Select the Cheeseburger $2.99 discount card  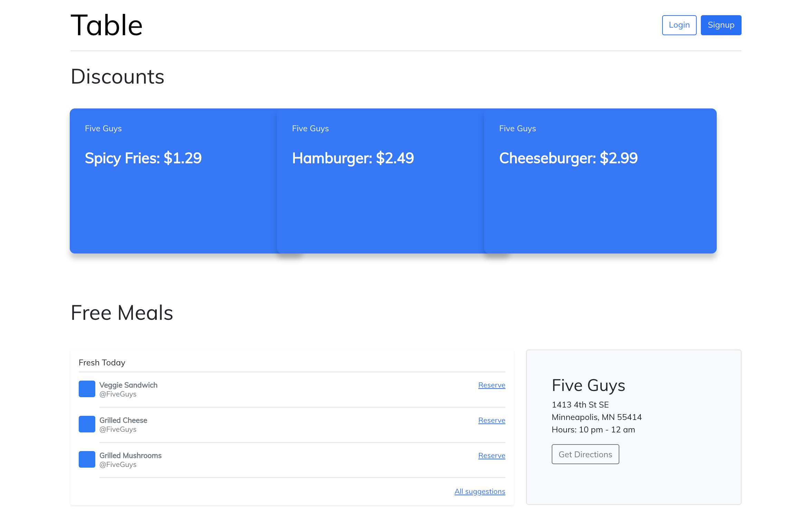(x=600, y=181)
